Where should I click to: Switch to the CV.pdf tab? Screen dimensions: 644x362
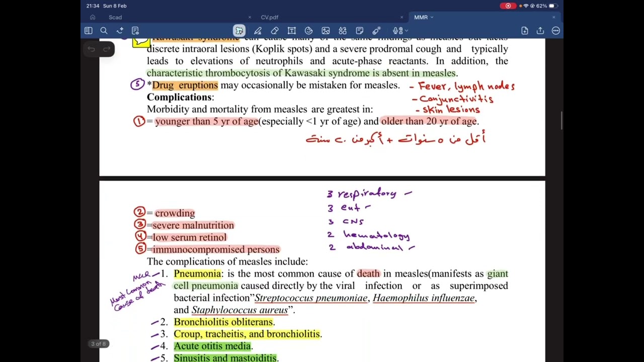point(269,17)
